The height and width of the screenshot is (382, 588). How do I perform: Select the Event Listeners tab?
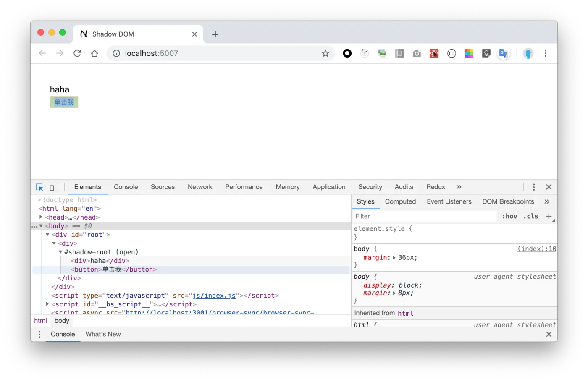tap(449, 202)
